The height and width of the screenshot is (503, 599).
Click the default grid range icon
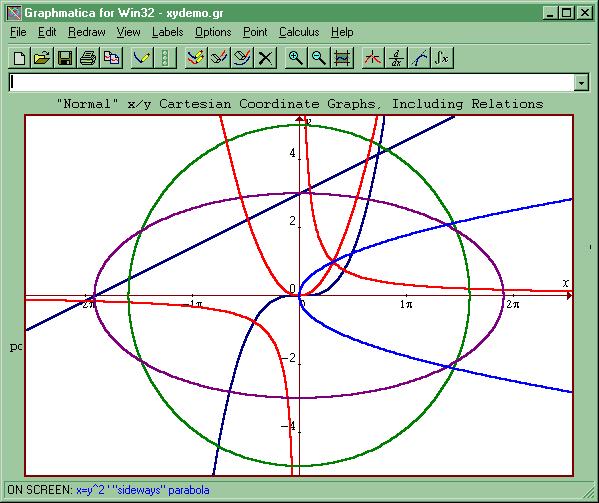click(342, 58)
